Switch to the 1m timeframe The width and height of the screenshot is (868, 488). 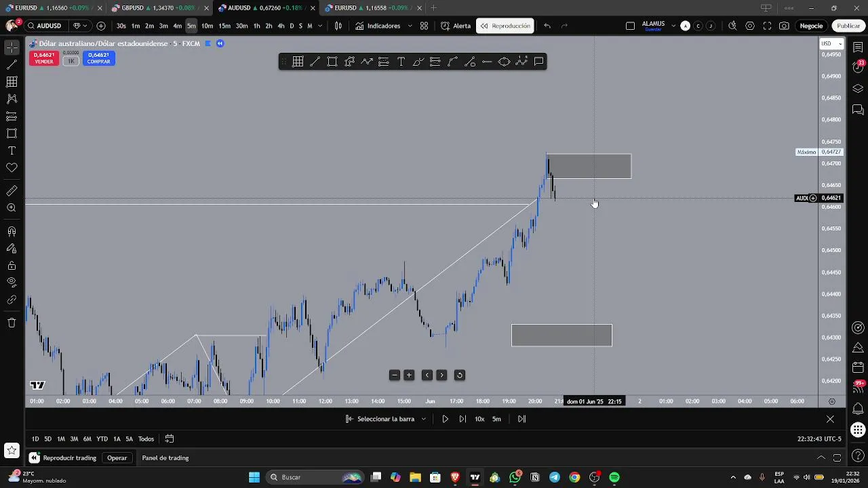pos(136,26)
